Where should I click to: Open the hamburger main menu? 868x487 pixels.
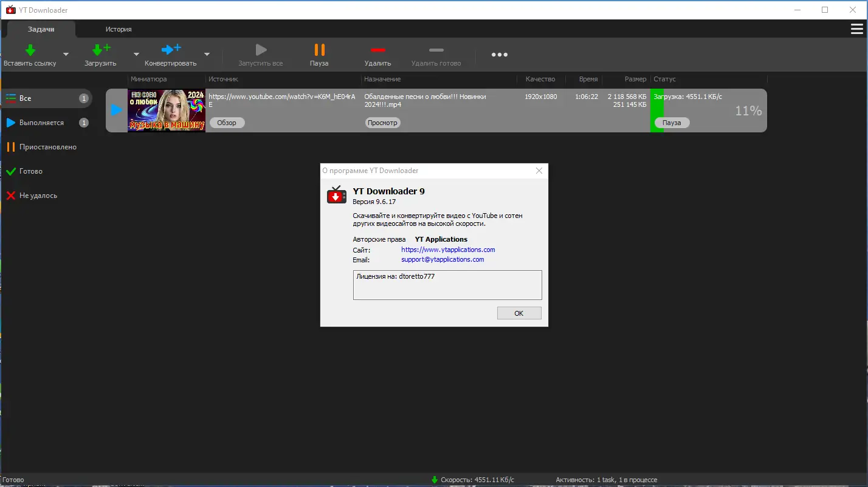pyautogui.click(x=856, y=29)
